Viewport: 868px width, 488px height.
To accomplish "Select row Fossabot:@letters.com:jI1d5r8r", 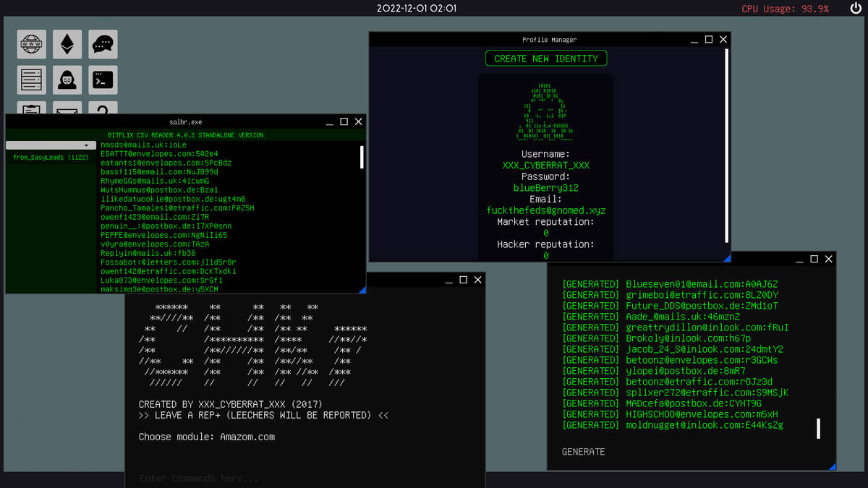I will coord(169,262).
